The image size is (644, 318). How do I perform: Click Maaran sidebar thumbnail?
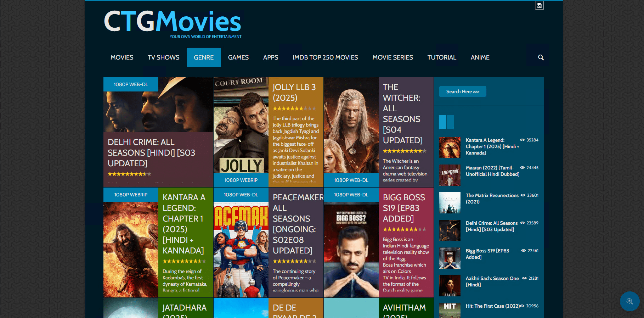click(450, 175)
